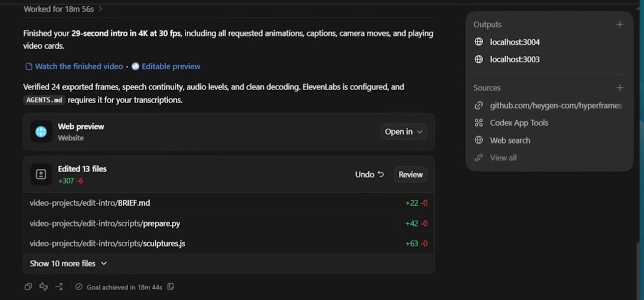Click the +307 -6 change count
The width and height of the screenshot is (644, 300).
(x=70, y=181)
